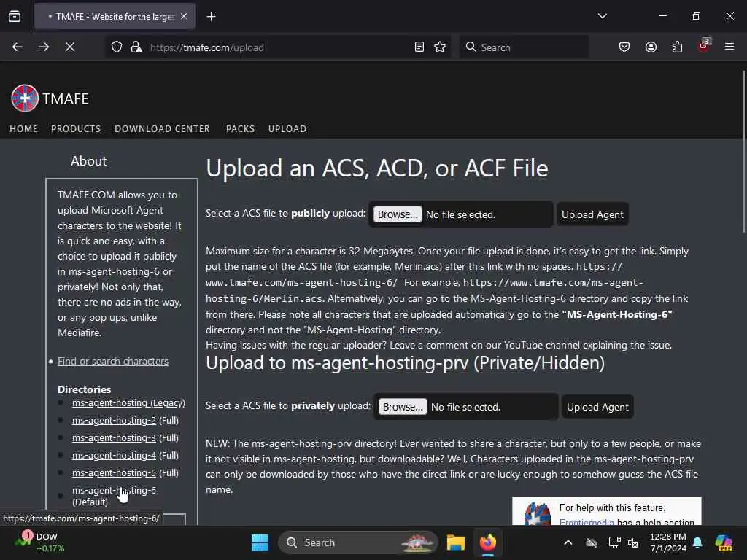747x560 pixels.
Task: Open ms-agent-hosting (Legacy) directory link
Action: (128, 402)
